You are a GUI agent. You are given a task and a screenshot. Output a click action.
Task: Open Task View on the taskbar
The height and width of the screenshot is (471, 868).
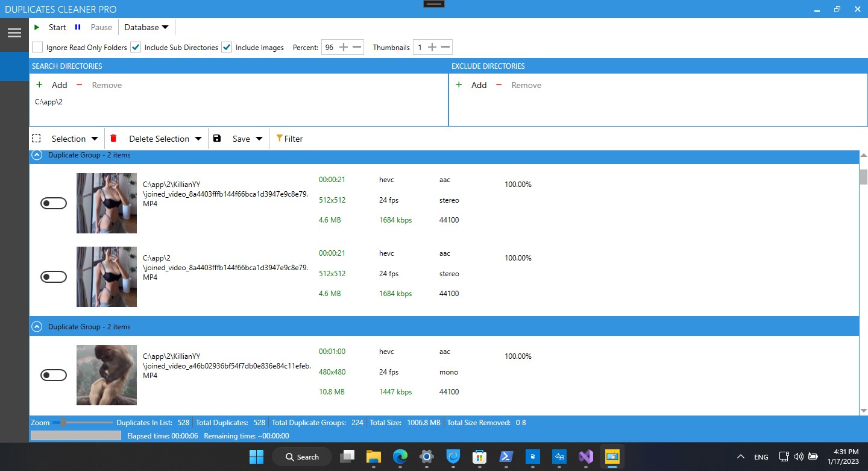pyautogui.click(x=347, y=457)
